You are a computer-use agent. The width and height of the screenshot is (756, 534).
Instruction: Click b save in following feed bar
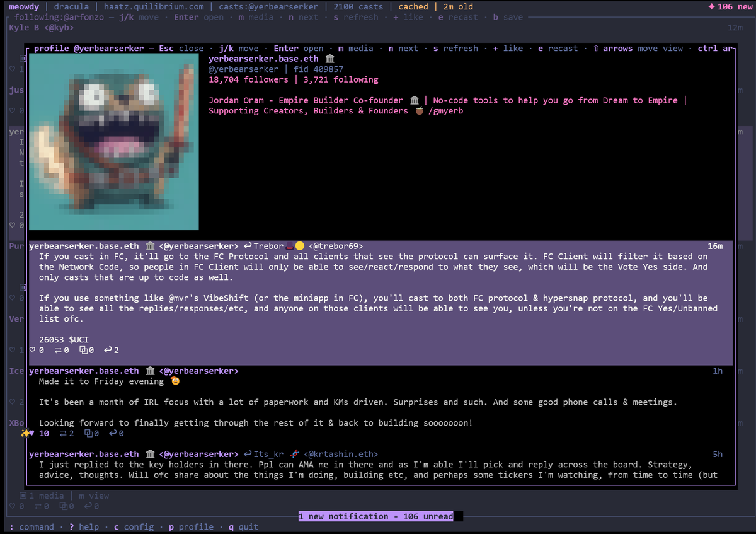[508, 17]
